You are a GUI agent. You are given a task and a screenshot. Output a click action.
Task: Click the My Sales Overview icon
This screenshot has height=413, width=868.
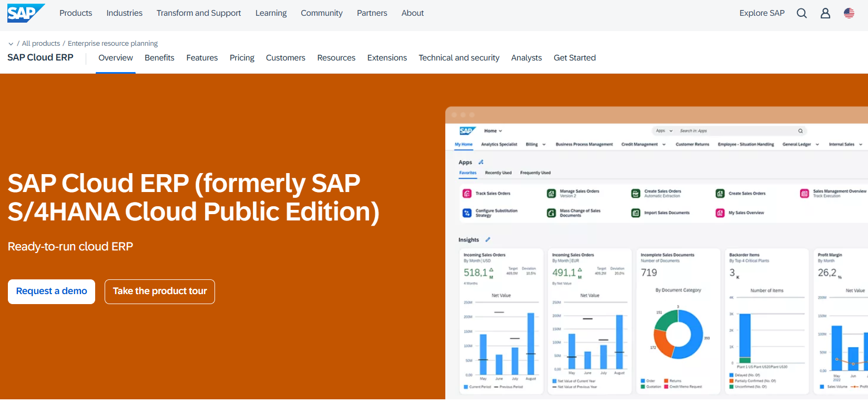pyautogui.click(x=720, y=213)
